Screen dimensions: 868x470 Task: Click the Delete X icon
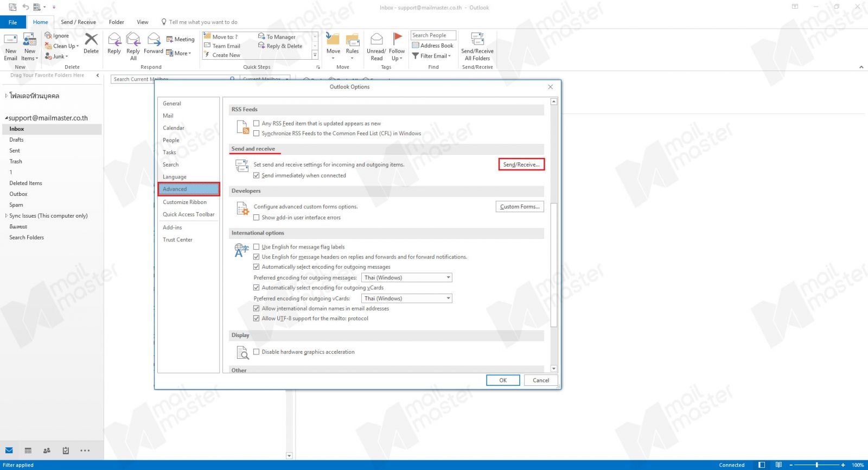coord(91,39)
